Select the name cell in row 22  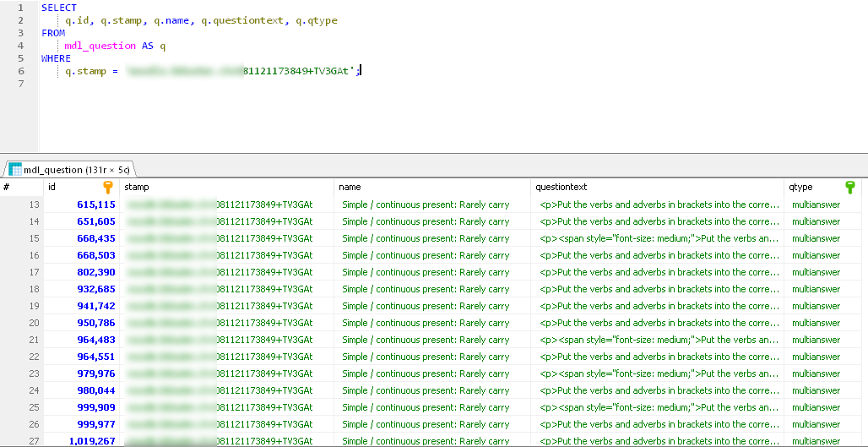point(432,357)
